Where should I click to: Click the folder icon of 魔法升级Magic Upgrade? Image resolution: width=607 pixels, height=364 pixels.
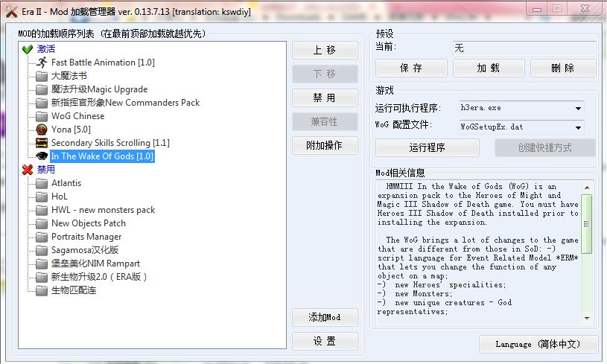[x=42, y=89]
